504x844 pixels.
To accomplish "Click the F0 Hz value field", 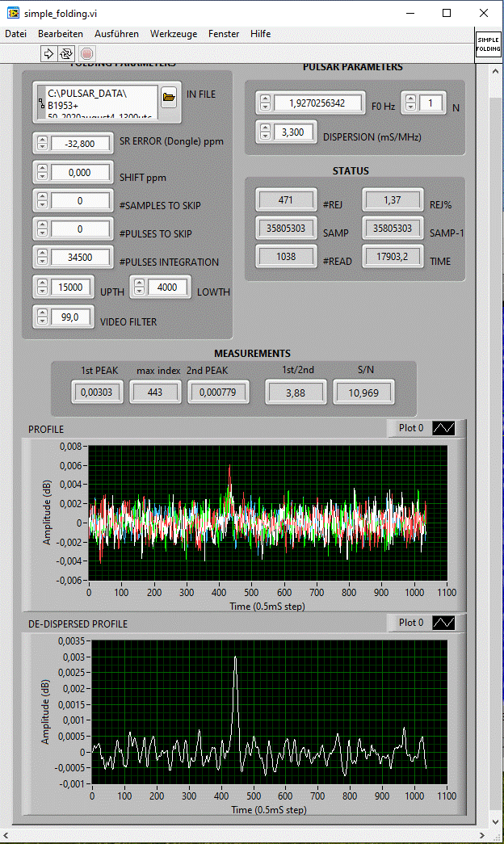I will (x=317, y=103).
